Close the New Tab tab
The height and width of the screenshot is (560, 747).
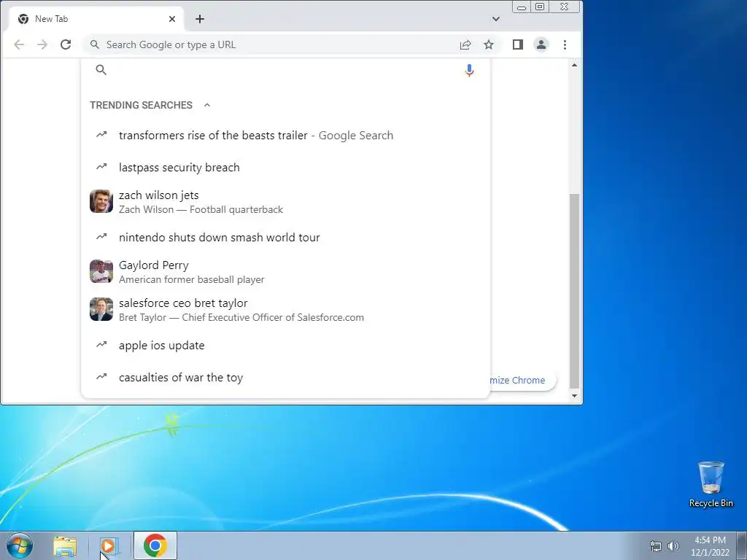[x=172, y=19]
